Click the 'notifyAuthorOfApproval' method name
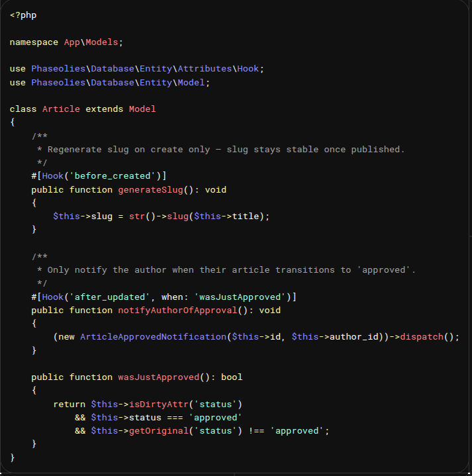The height and width of the screenshot is (476, 472). (x=177, y=310)
